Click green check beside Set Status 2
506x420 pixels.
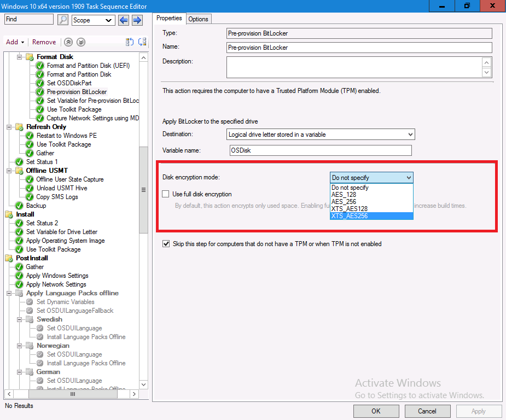(19, 223)
